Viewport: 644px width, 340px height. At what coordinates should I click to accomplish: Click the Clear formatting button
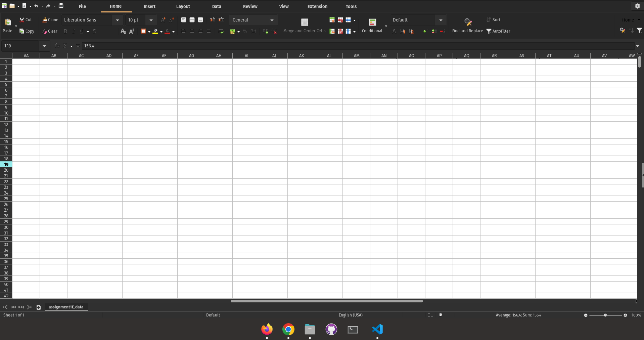[50, 31]
